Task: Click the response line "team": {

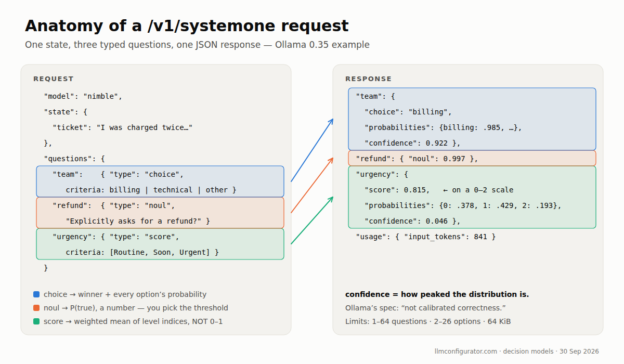Action: pos(375,96)
